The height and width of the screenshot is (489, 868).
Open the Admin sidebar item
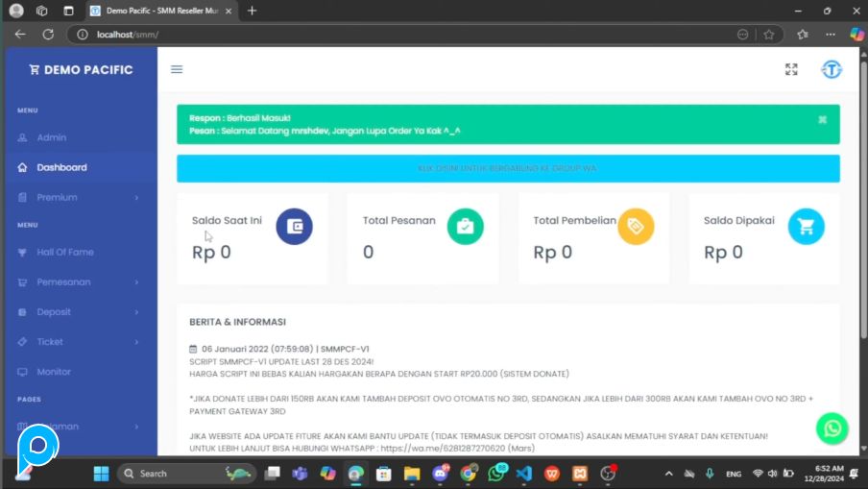[x=52, y=137]
